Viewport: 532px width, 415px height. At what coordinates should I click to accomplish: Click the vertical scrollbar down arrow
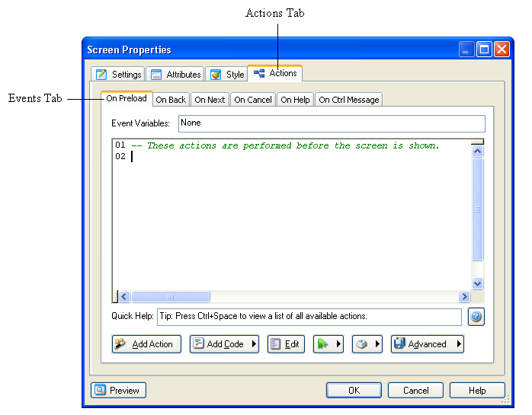pos(477,283)
